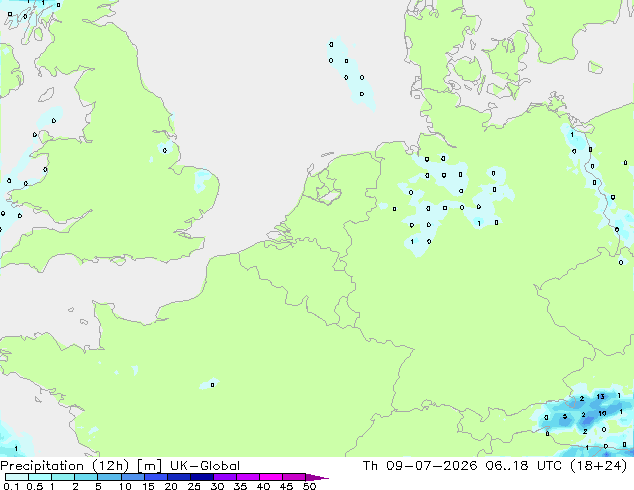Select the 5–10 light blue legend swatch
Viewport: 634px width, 490px height.
click(x=109, y=477)
